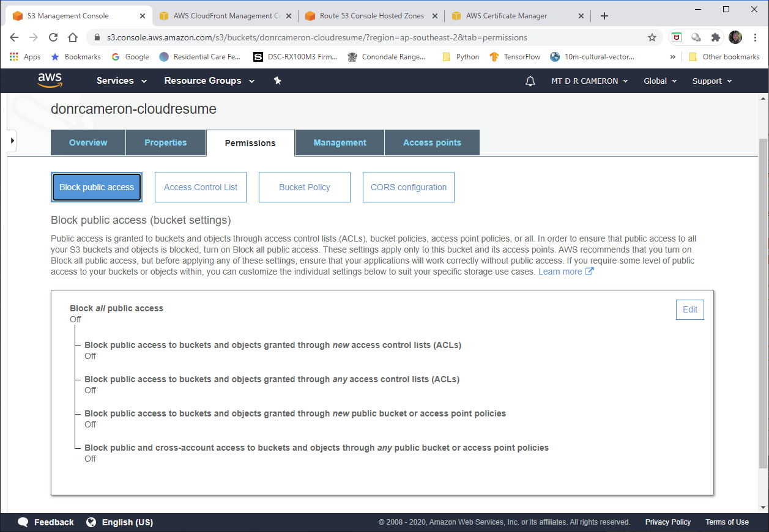769x532 pixels.
Task: Go to browser home page
Action: [73, 37]
